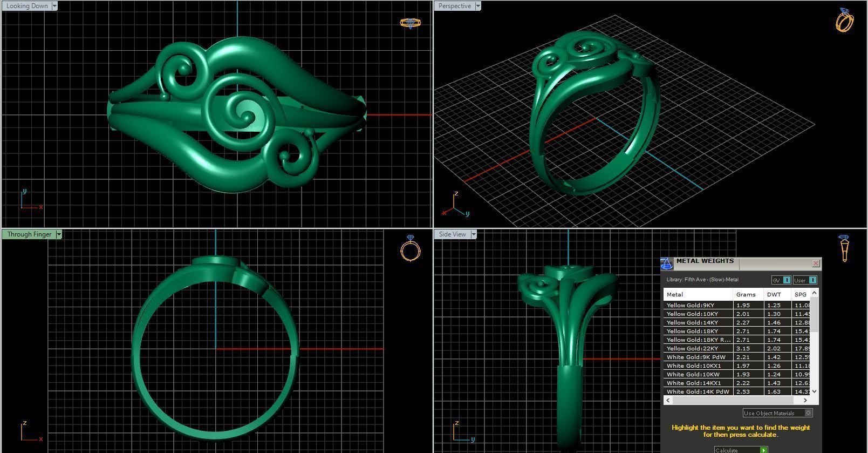This screenshot has height=453, width=868.
Task: Click the DWT column header
Action: (777, 294)
